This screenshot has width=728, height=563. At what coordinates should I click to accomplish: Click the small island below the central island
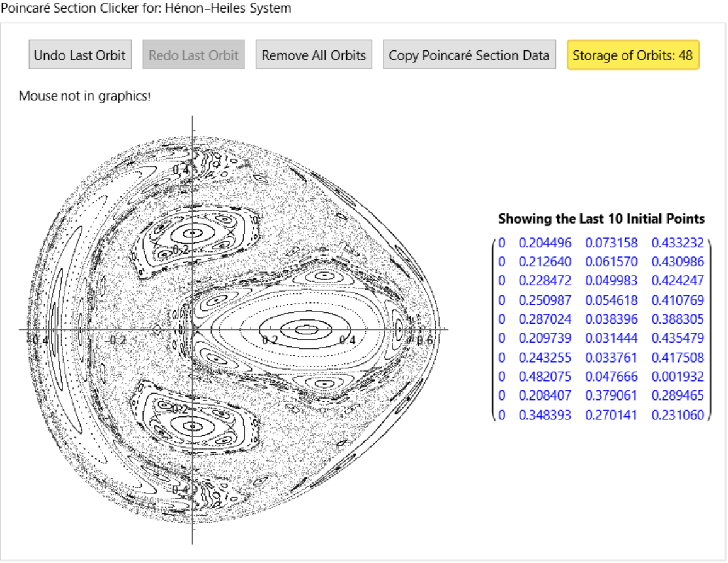point(324,382)
